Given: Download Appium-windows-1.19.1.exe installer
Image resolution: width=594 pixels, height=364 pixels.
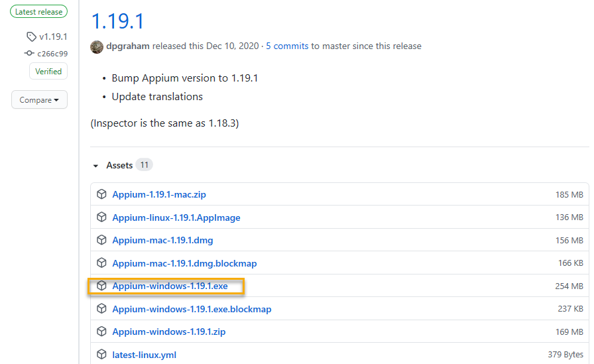Looking at the screenshot, I should pos(170,286).
